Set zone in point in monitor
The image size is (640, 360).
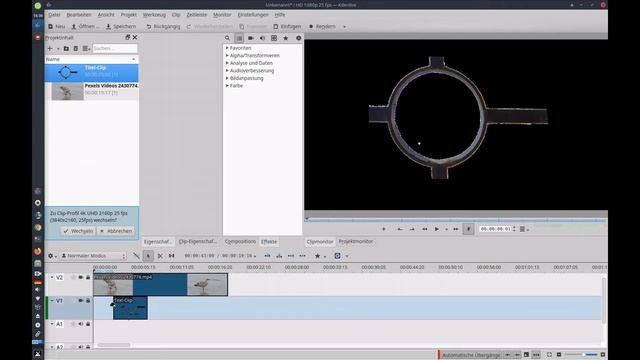click(x=400, y=229)
